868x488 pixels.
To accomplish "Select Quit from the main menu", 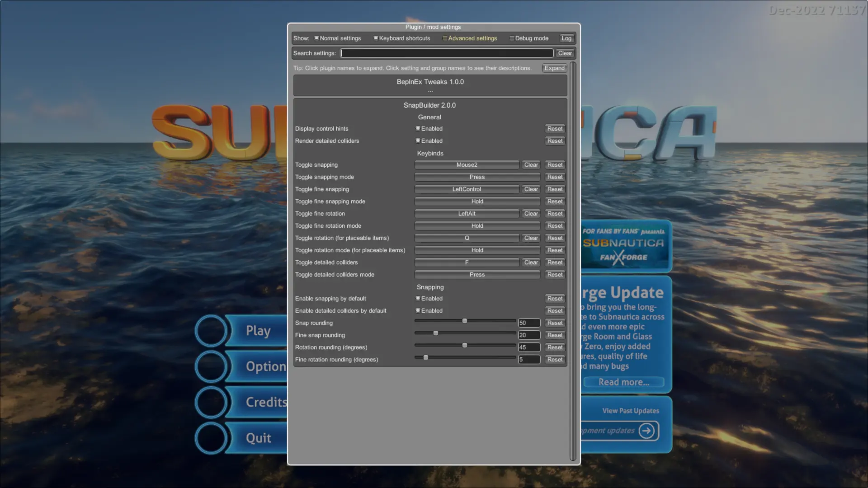I will [x=258, y=437].
